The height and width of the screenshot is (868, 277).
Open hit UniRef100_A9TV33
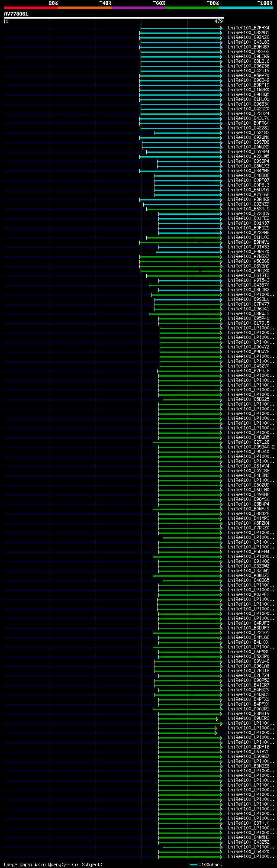(x=248, y=247)
